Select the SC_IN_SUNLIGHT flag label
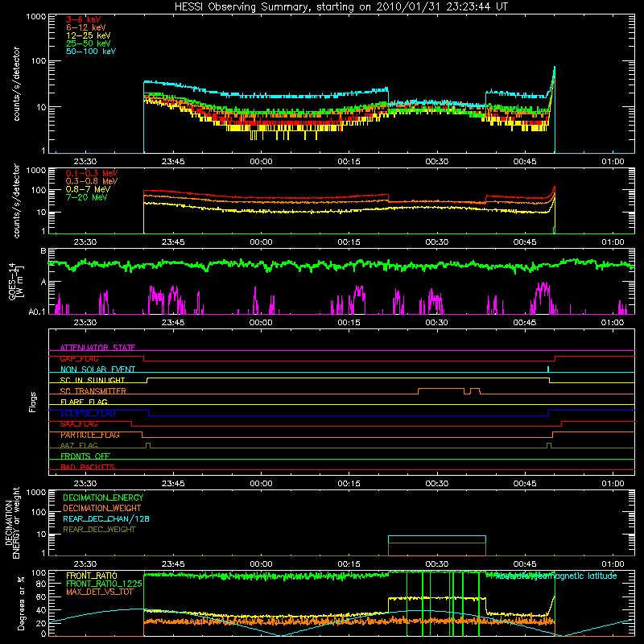Image resolution: width=644 pixels, height=644 pixels. pyautogui.click(x=93, y=380)
